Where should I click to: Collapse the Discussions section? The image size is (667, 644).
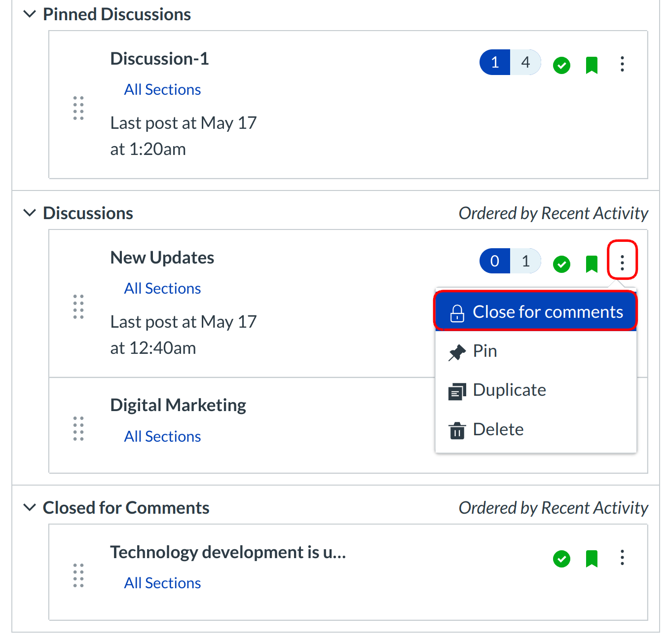click(30, 213)
